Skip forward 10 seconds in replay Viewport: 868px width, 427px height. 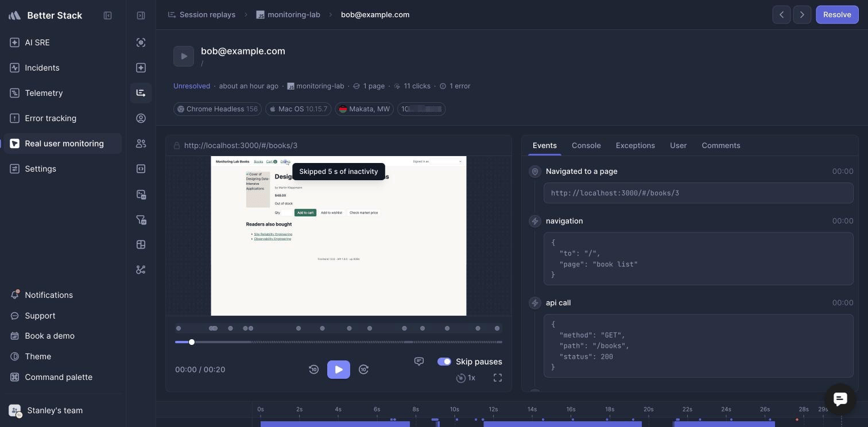363,370
